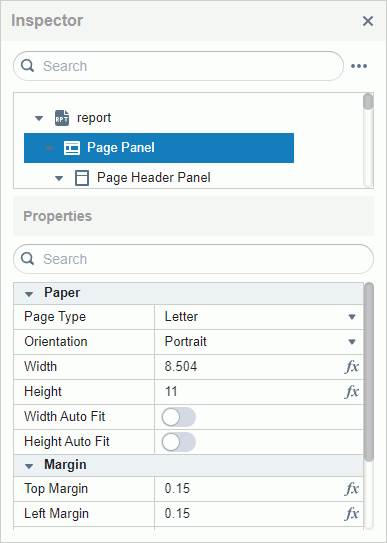Collapse the Paper property group
Image resolution: width=387 pixels, height=543 pixels.
click(29, 294)
